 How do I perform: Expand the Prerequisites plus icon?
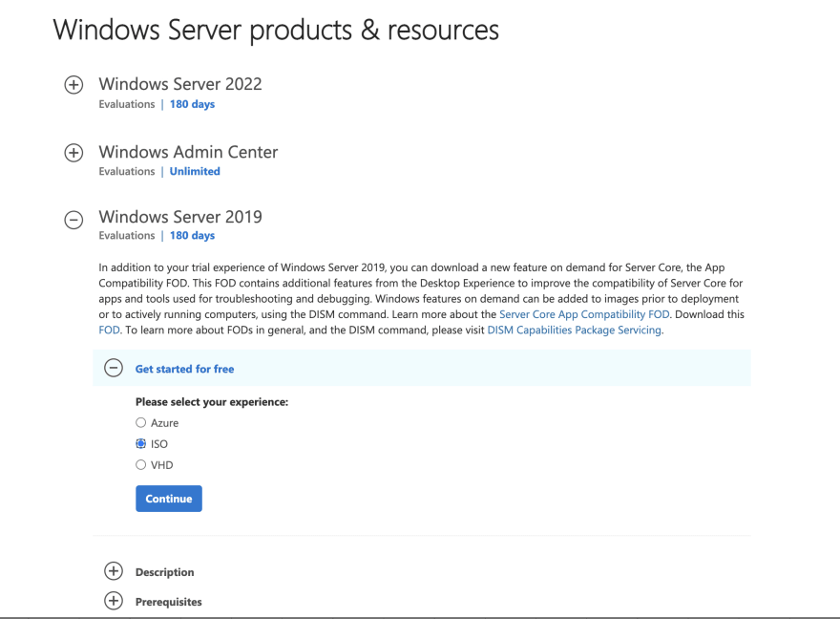[x=114, y=601]
